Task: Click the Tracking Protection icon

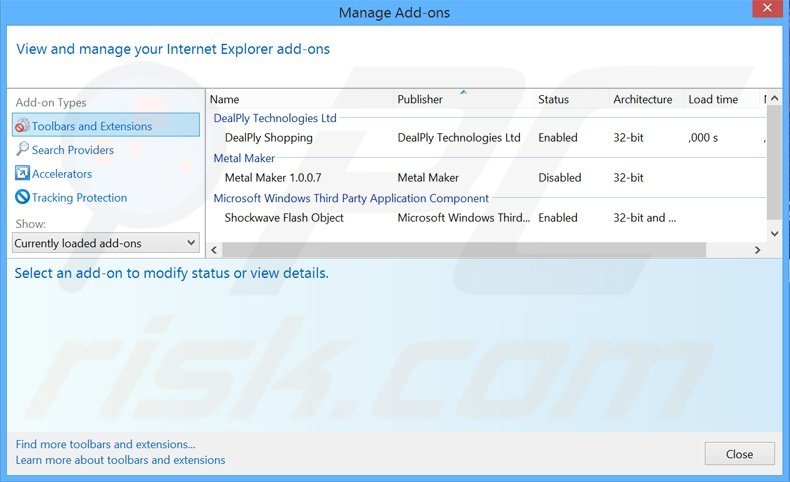Action: (22, 197)
